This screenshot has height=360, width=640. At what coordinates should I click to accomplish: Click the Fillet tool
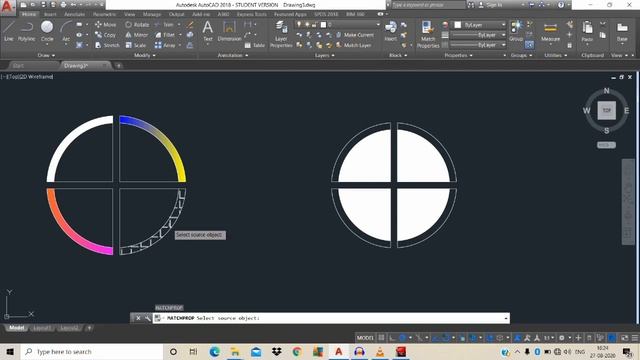pyautogui.click(x=165, y=35)
